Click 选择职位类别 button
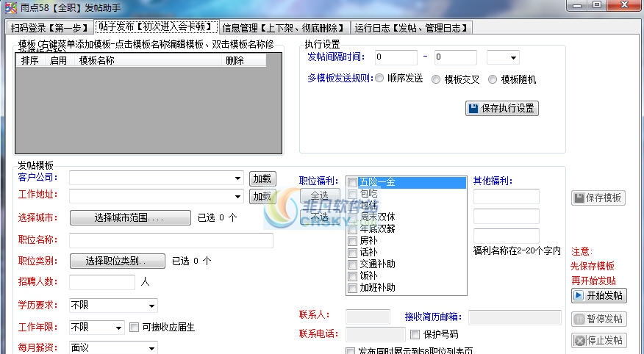 [x=118, y=261]
